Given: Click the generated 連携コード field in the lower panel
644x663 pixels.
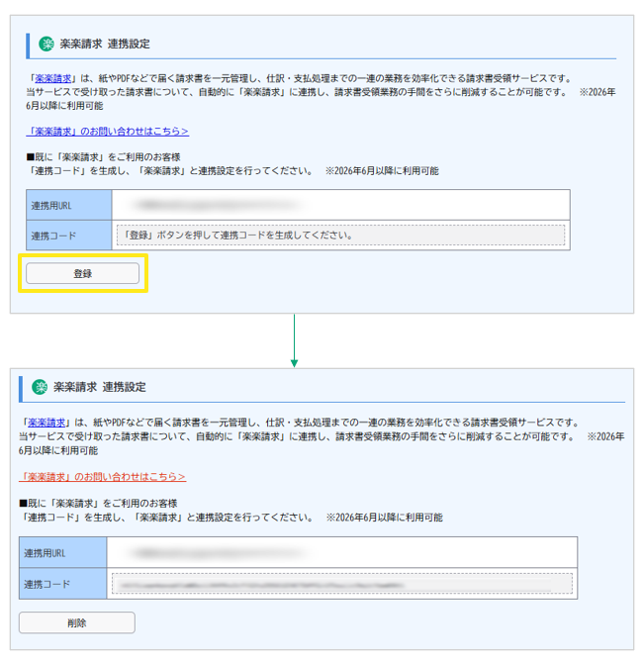Looking at the screenshot, I should [342, 584].
